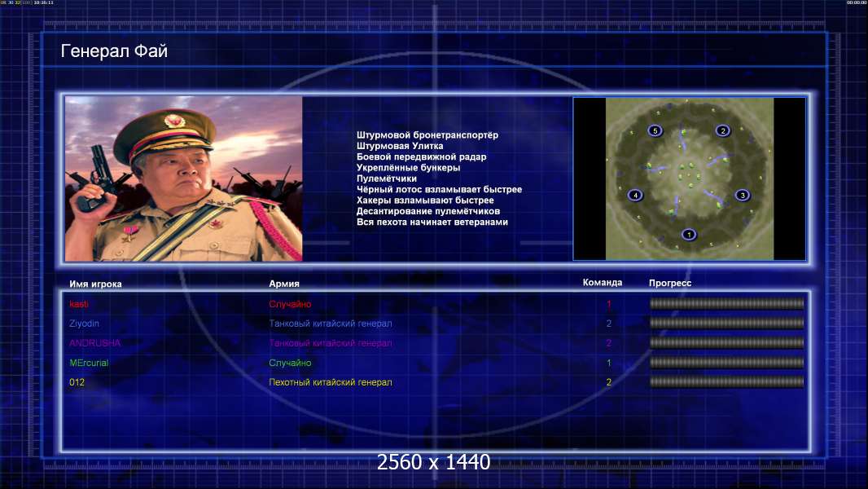This screenshot has width=868, height=489.
Task: Click team number 2 in the Ziyodin row
Action: [x=609, y=324]
